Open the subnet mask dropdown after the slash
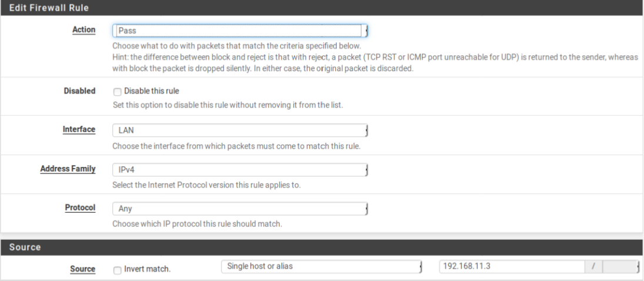The width and height of the screenshot is (644, 281). click(620, 266)
